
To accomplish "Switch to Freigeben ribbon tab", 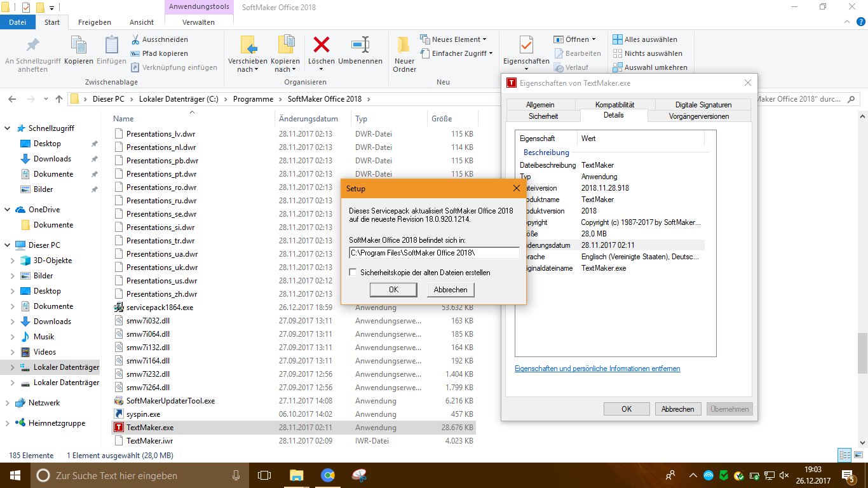I will 95,22.
